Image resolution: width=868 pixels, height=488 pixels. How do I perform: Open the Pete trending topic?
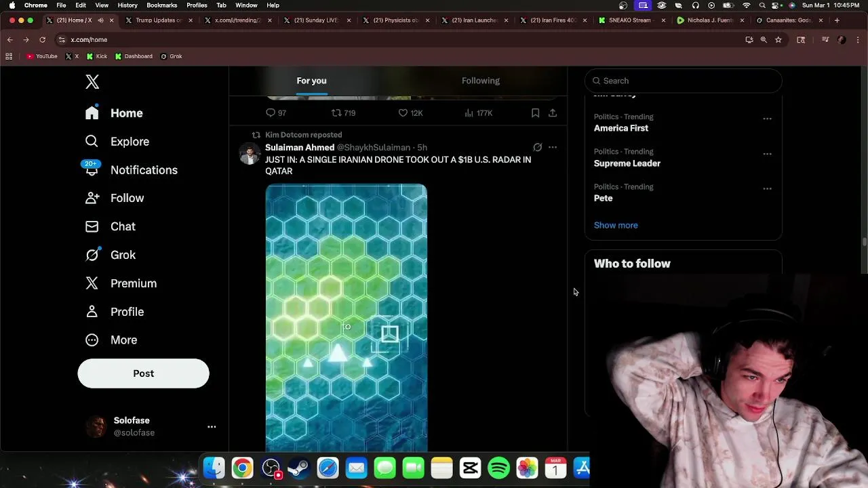(603, 199)
